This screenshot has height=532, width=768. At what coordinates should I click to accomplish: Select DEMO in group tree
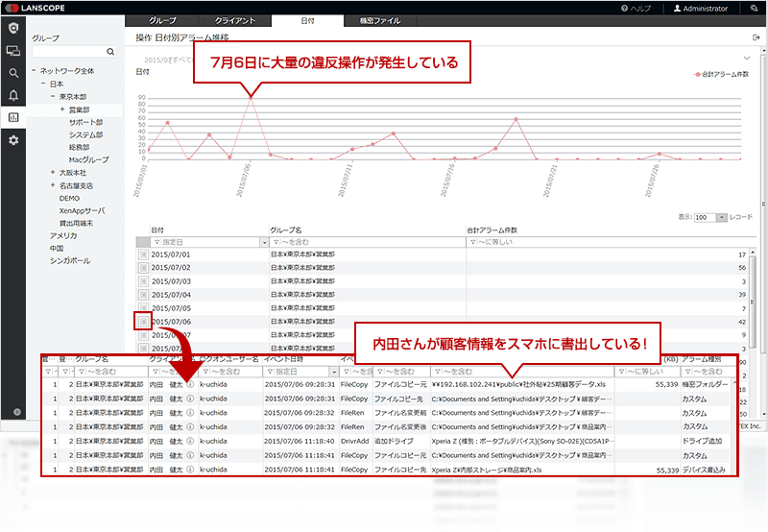tap(69, 199)
